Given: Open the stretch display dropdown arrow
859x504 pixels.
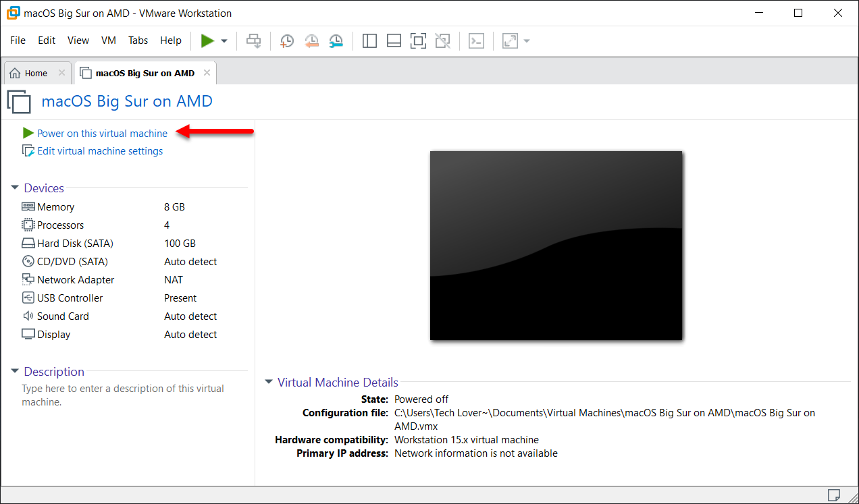Looking at the screenshot, I should click(527, 41).
